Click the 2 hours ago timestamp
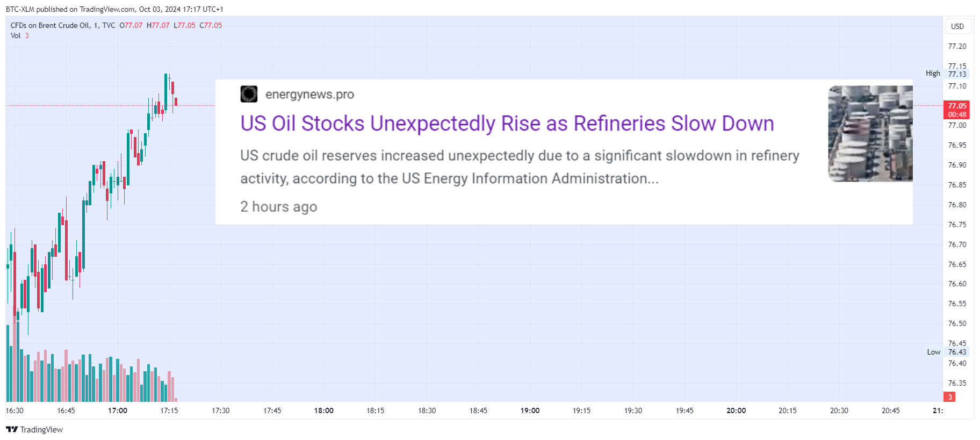 tap(279, 207)
